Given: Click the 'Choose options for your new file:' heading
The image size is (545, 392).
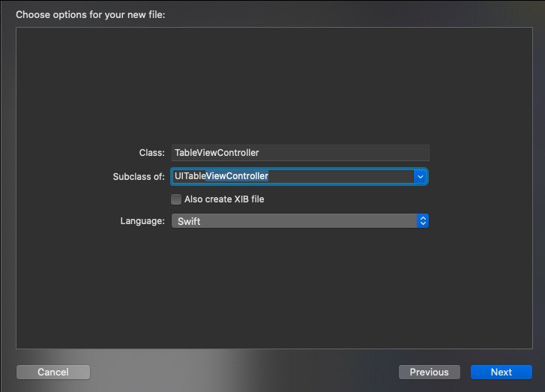Looking at the screenshot, I should [91, 14].
